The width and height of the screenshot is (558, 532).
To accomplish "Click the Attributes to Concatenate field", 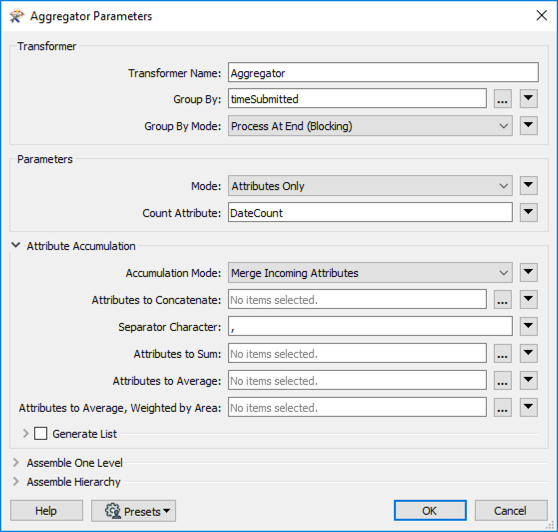I will point(357,300).
